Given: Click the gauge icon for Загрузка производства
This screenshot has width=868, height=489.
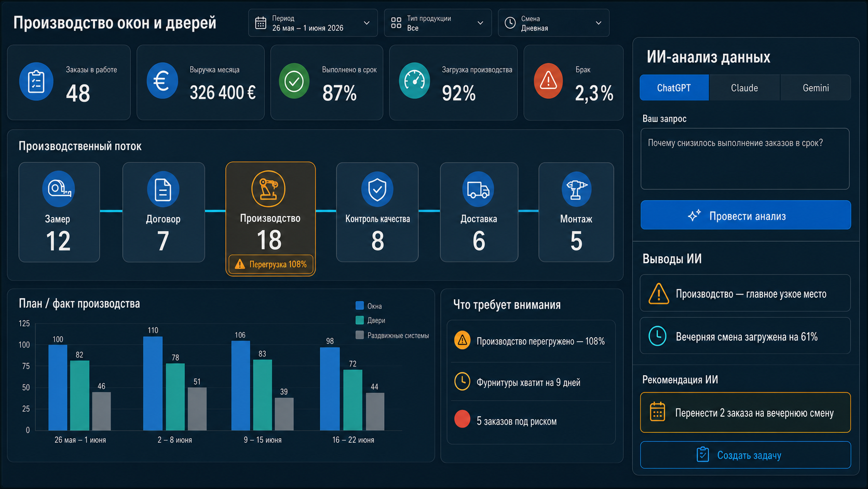Looking at the screenshot, I should tap(414, 81).
